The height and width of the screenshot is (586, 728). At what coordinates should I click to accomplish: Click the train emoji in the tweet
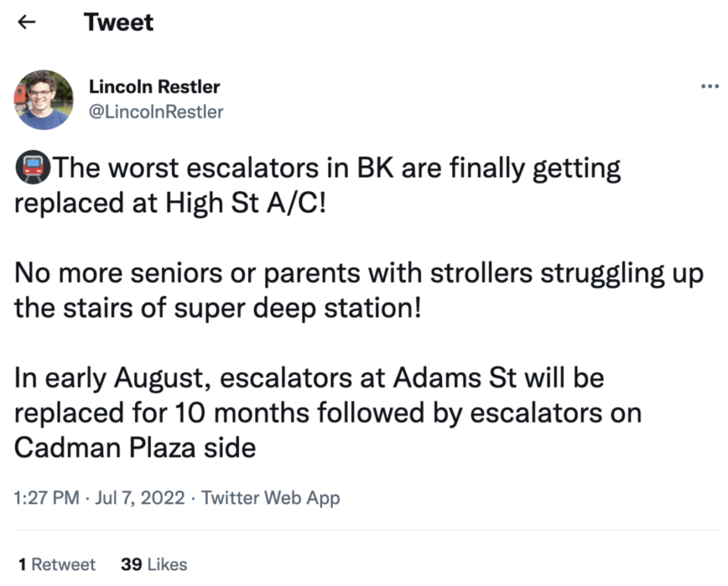point(33,168)
